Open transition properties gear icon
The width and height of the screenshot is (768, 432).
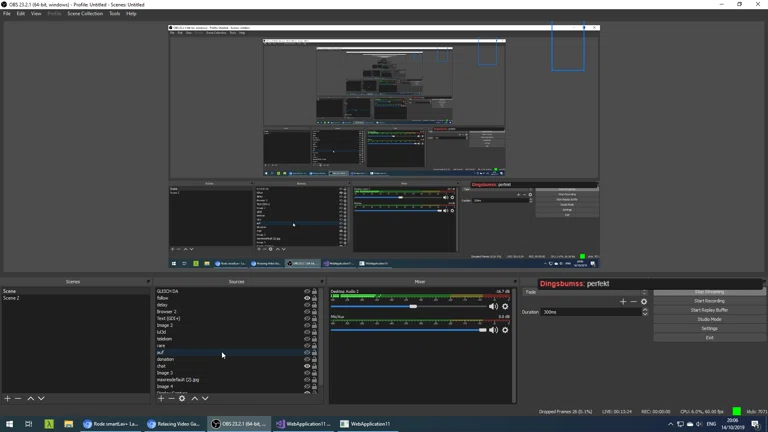point(644,302)
